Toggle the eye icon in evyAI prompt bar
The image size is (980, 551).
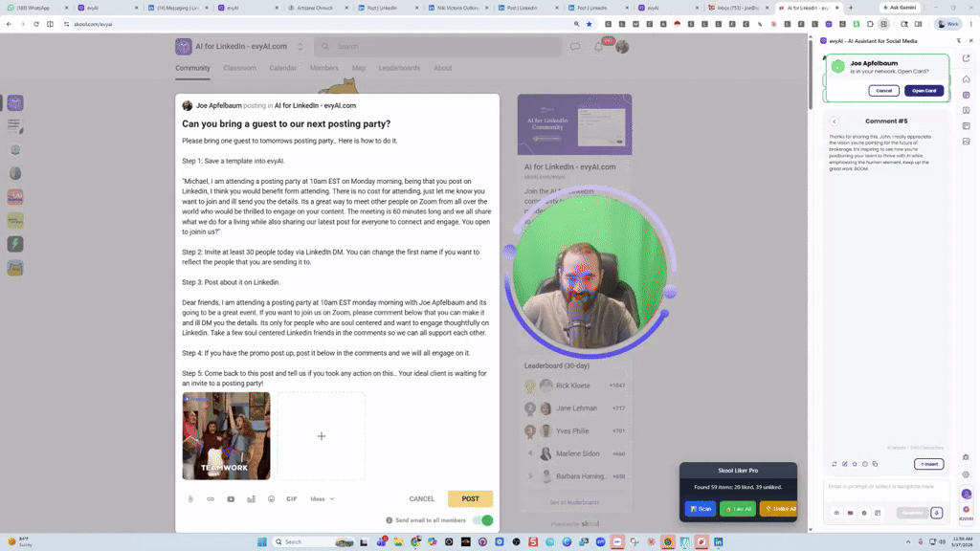tap(836, 513)
